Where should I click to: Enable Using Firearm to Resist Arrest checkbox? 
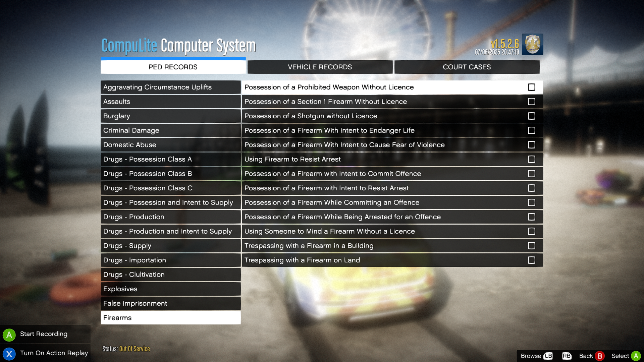[x=531, y=159]
